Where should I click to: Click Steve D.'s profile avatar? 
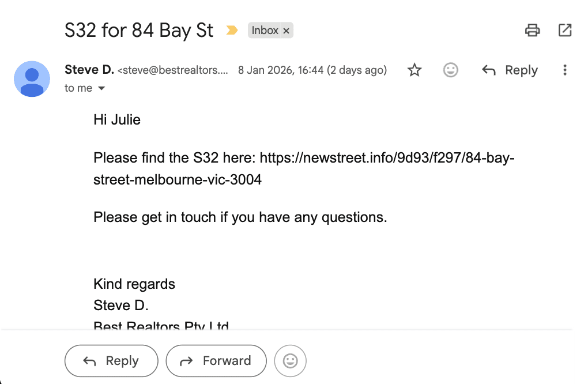tap(32, 79)
